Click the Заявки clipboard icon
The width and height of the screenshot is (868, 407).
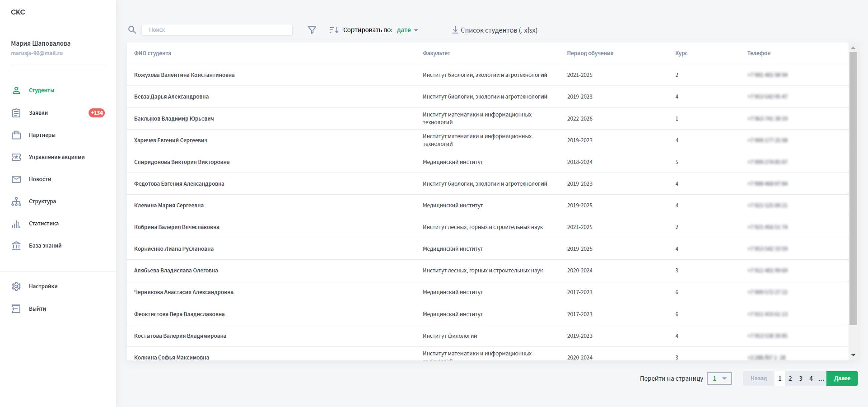(16, 113)
